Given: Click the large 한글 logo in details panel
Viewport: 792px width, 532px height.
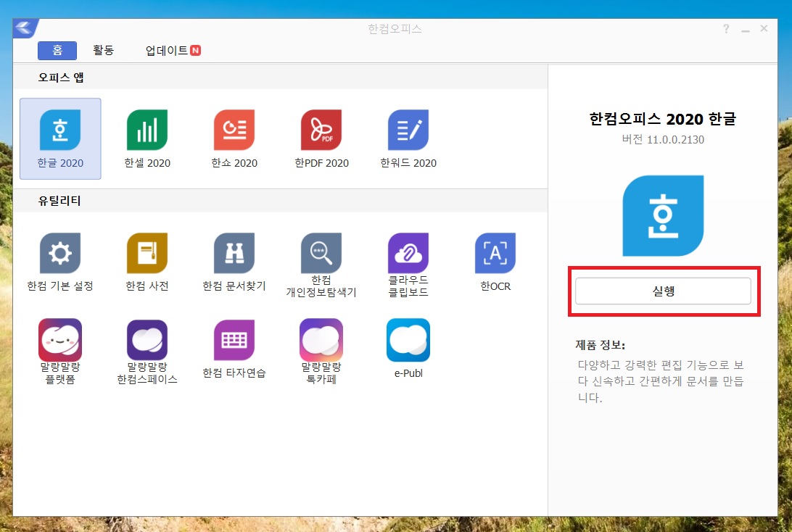Looking at the screenshot, I should click(663, 215).
